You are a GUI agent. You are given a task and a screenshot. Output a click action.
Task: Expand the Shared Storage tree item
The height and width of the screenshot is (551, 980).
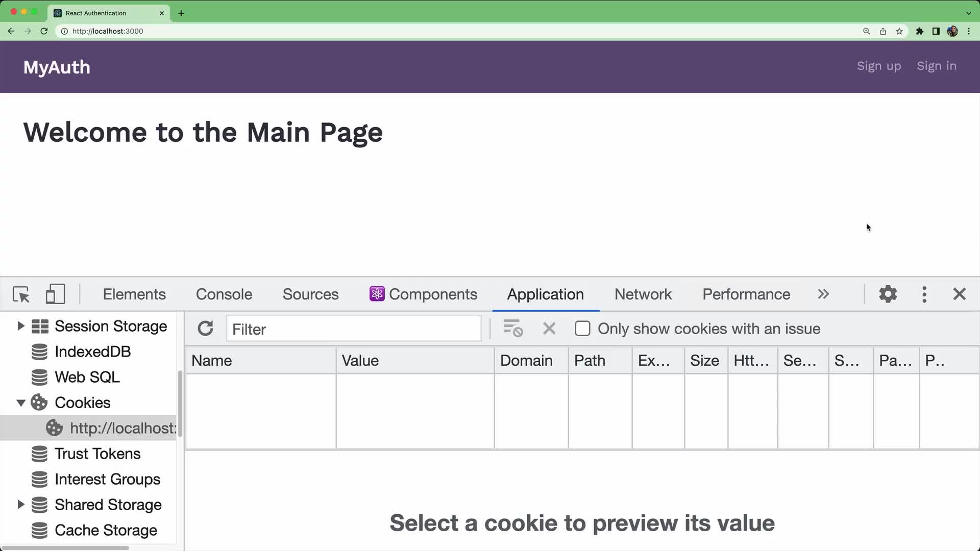click(20, 504)
